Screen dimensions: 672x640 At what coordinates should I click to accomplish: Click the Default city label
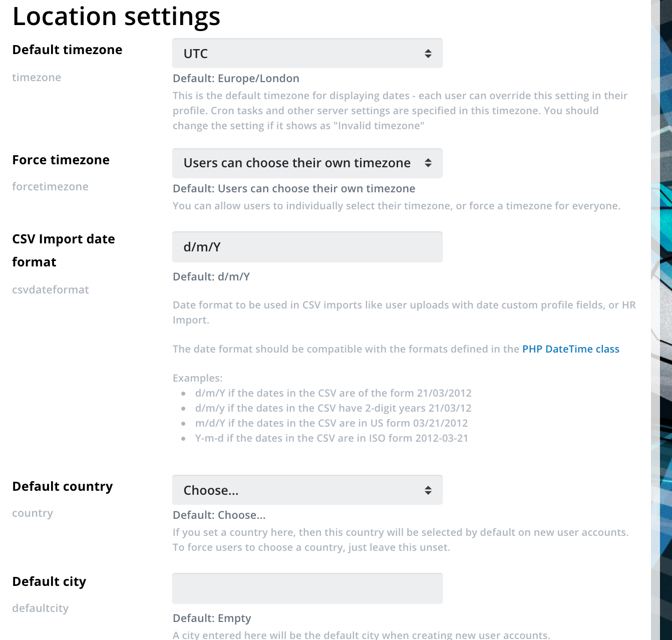(49, 581)
